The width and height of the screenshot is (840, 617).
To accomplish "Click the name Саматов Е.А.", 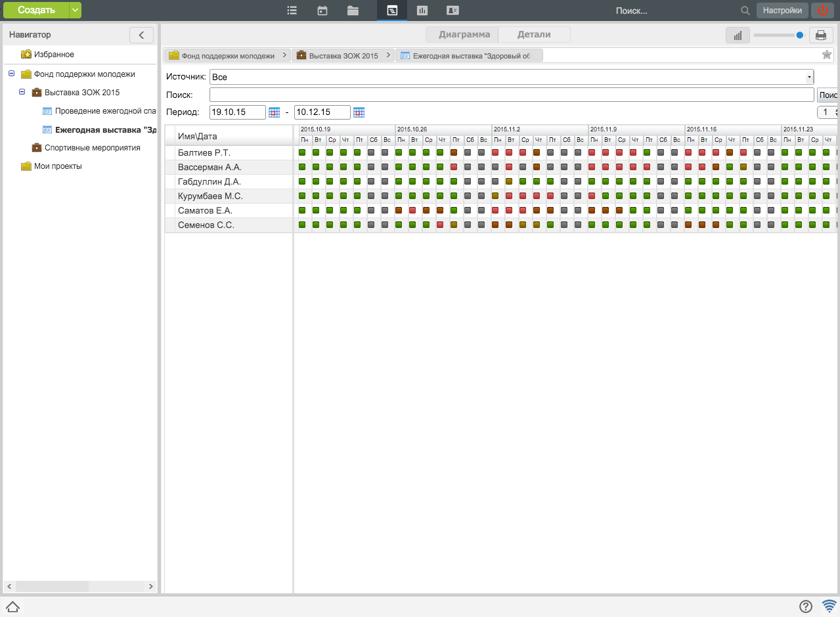I will pos(205,210).
